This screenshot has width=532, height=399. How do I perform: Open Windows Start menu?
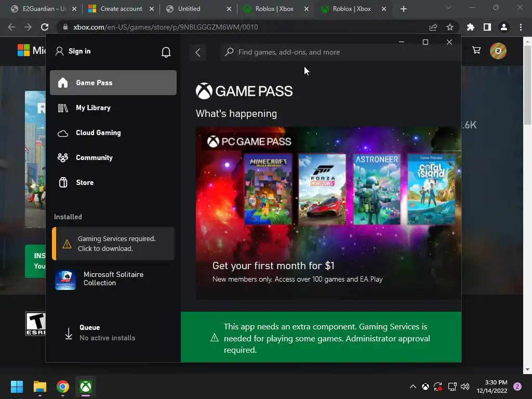coord(17,387)
